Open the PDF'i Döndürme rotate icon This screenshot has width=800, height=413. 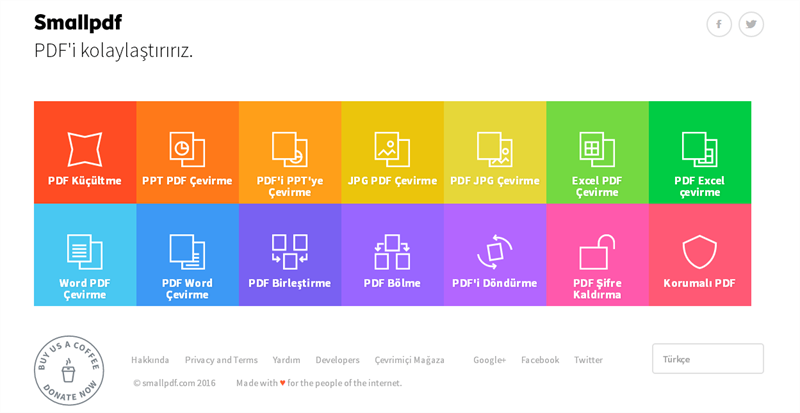495,252
